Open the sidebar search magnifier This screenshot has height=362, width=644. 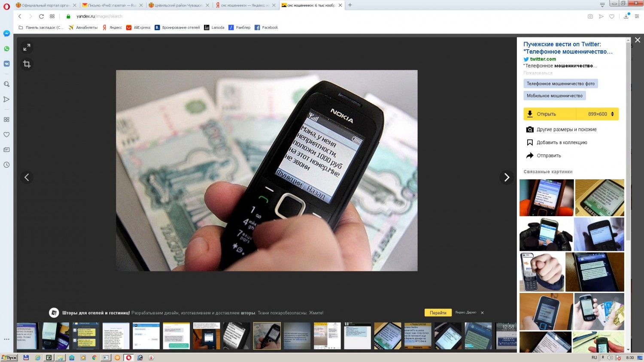[x=6, y=84]
